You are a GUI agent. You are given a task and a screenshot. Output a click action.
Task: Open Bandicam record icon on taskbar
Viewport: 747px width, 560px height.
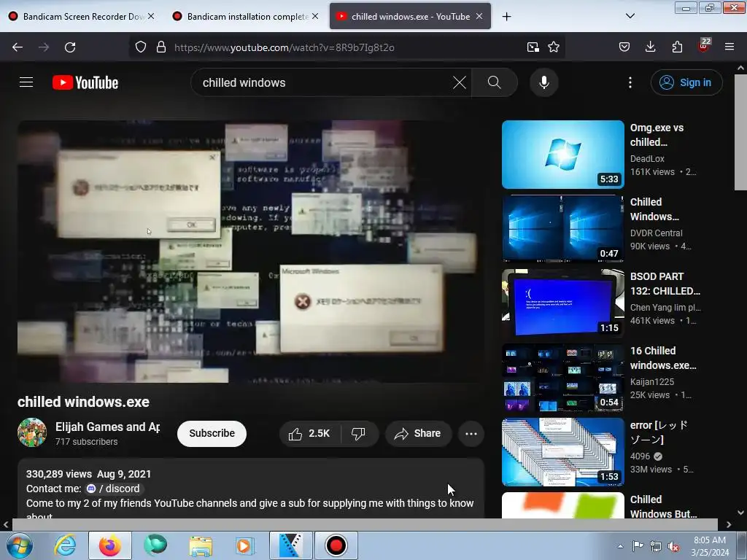[336, 545]
